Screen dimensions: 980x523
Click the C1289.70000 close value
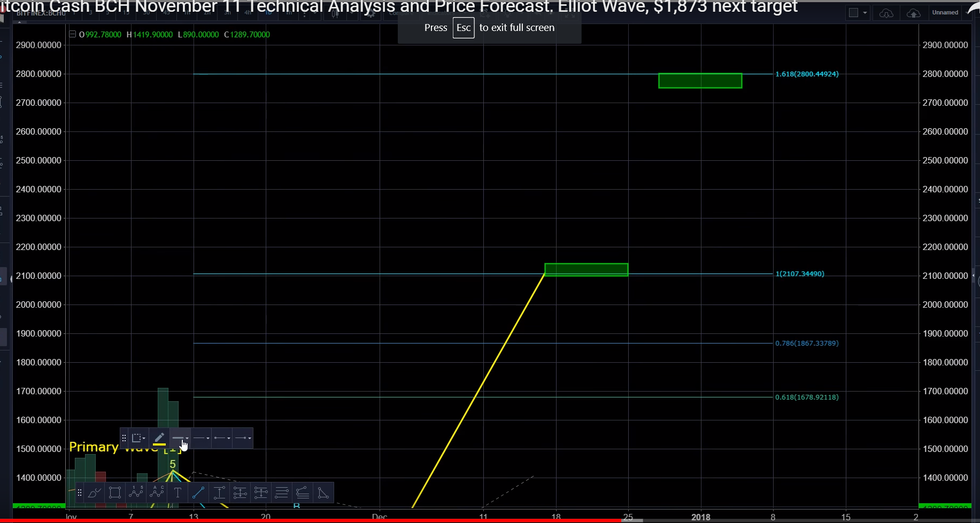pyautogui.click(x=247, y=34)
